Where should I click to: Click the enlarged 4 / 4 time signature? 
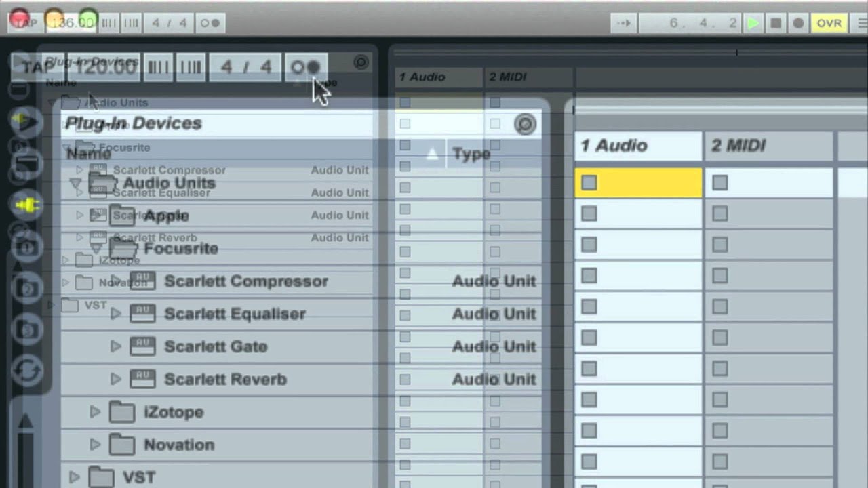pyautogui.click(x=245, y=67)
